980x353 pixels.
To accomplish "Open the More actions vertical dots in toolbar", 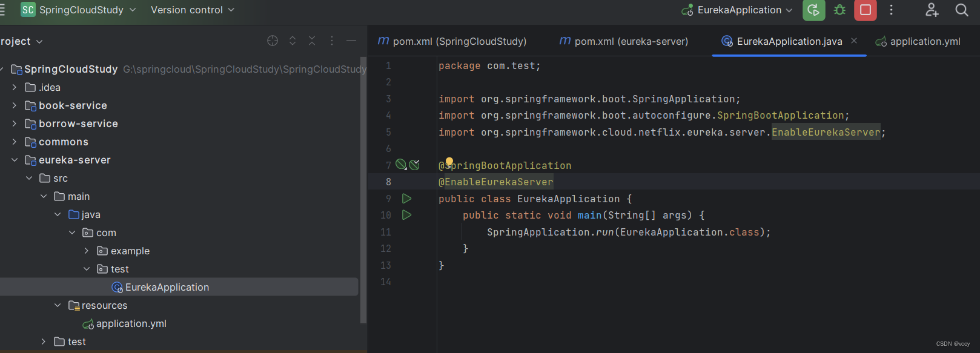I will [x=891, y=10].
